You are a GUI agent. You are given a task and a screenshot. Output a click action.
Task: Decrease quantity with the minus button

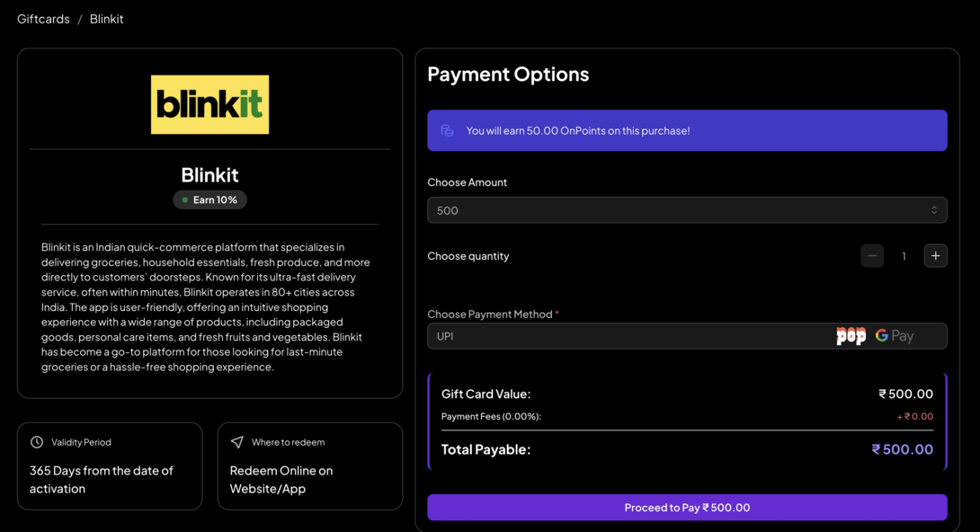(x=872, y=255)
